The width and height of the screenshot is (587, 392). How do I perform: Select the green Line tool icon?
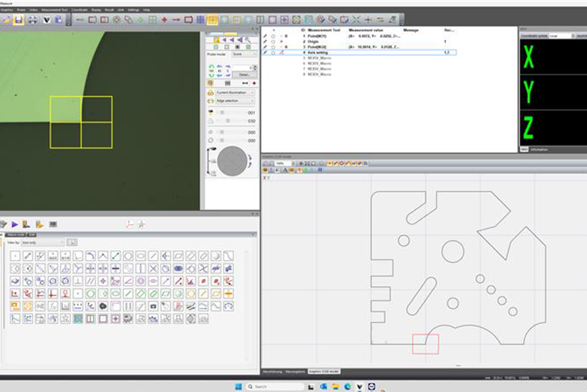pos(115,256)
